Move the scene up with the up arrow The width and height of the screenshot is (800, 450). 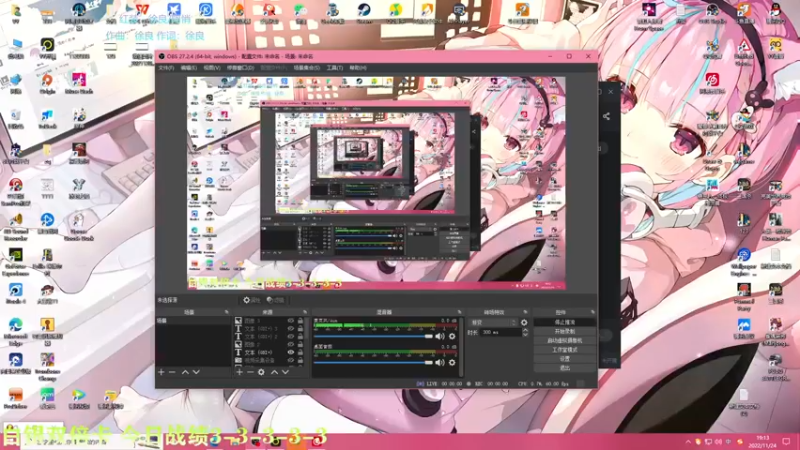(185, 372)
